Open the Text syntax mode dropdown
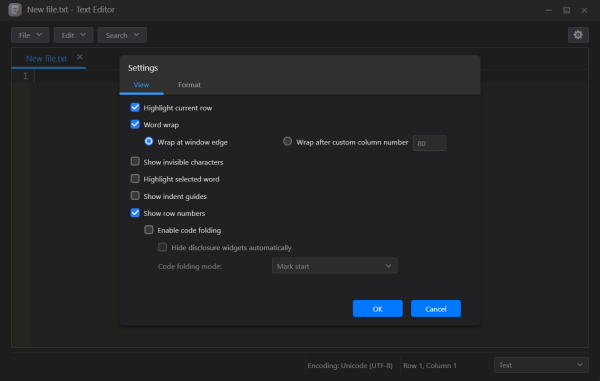This screenshot has width=600, height=381. click(541, 365)
